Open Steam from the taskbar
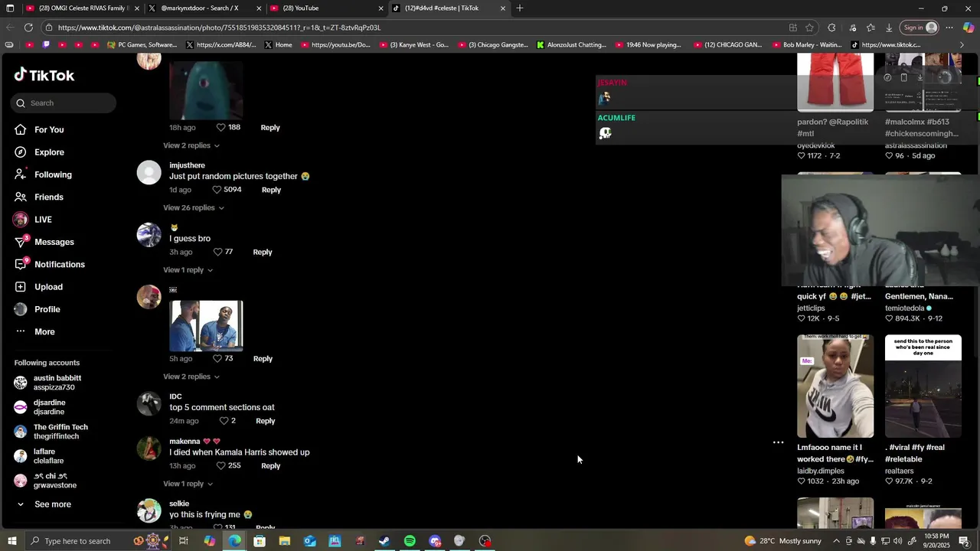The width and height of the screenshot is (980, 551). tap(384, 541)
